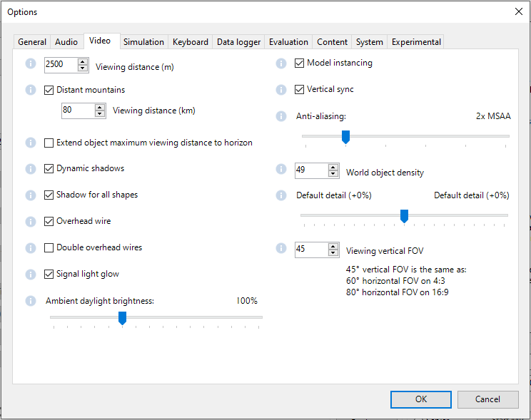Click info icon beside Viewing distance (m)
The width and height of the screenshot is (531, 420).
point(31,63)
